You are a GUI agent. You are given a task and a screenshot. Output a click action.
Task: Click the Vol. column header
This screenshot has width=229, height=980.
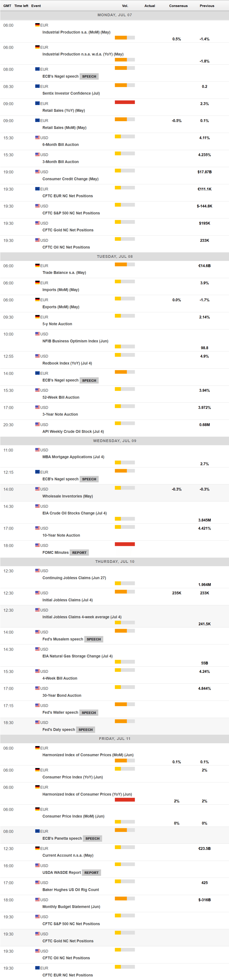[x=125, y=6]
